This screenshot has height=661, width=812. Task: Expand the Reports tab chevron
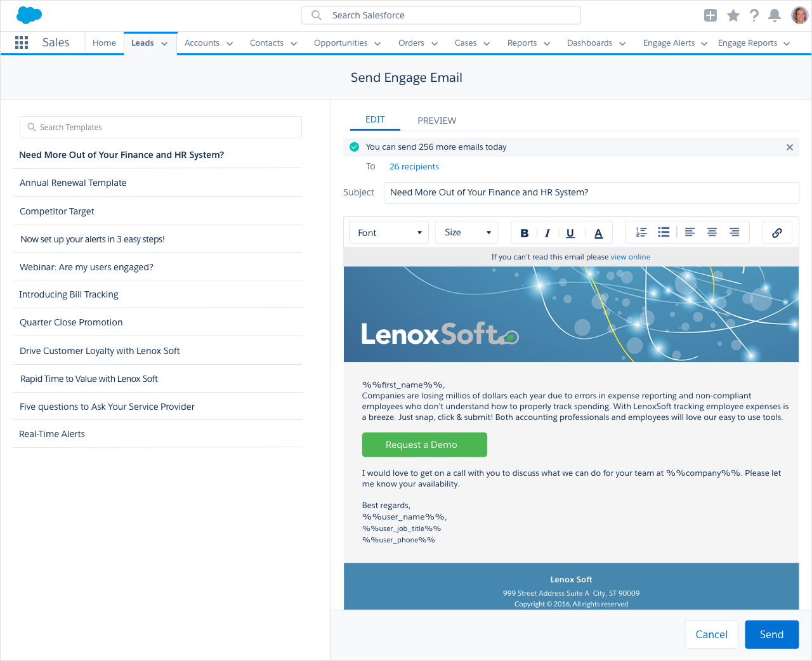click(x=547, y=44)
